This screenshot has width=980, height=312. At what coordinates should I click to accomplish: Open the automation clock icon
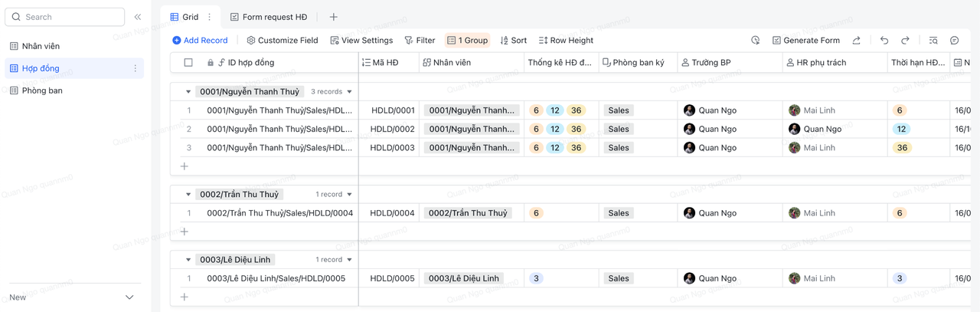(x=755, y=41)
